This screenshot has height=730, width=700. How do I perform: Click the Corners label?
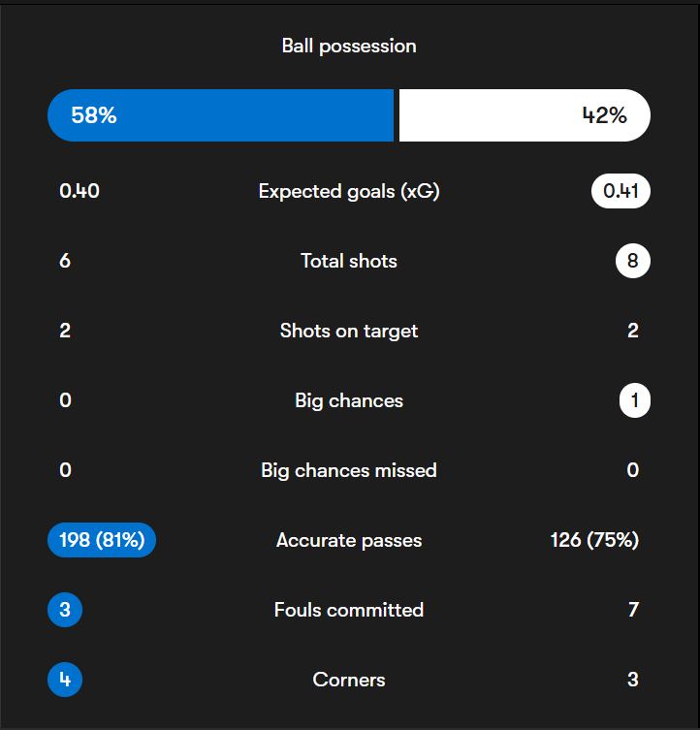point(349,680)
